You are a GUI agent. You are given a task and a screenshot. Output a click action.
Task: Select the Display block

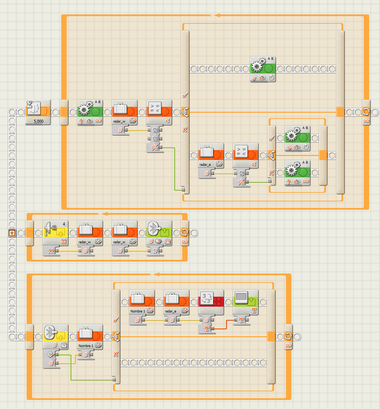coord(246,302)
